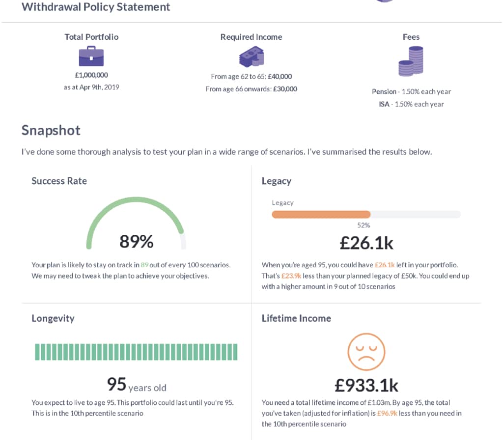Click the £26.1k legacy amount heading
The height and width of the screenshot is (448, 503).
(x=366, y=243)
